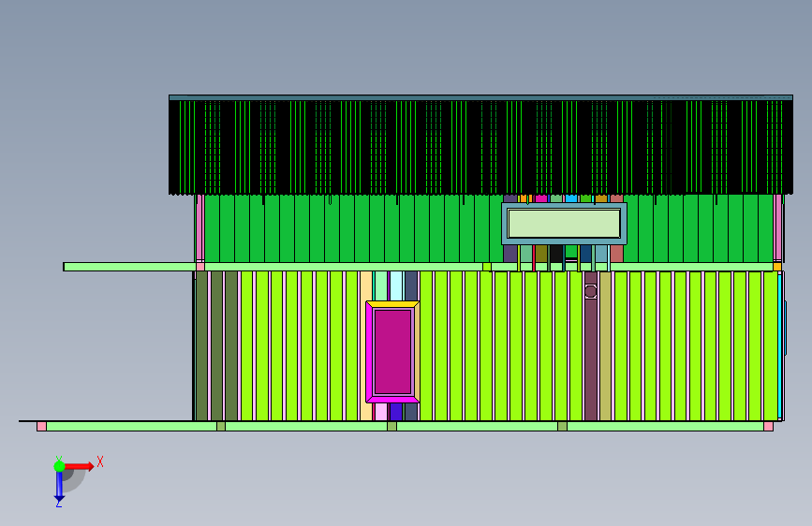Select the blue panel below the door

pyautogui.click(x=396, y=412)
